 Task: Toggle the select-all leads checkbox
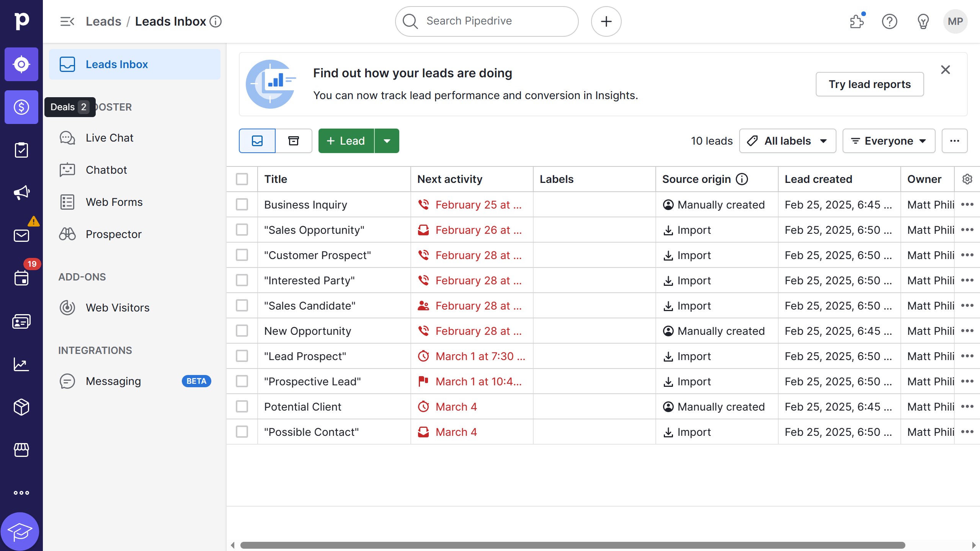tap(242, 179)
